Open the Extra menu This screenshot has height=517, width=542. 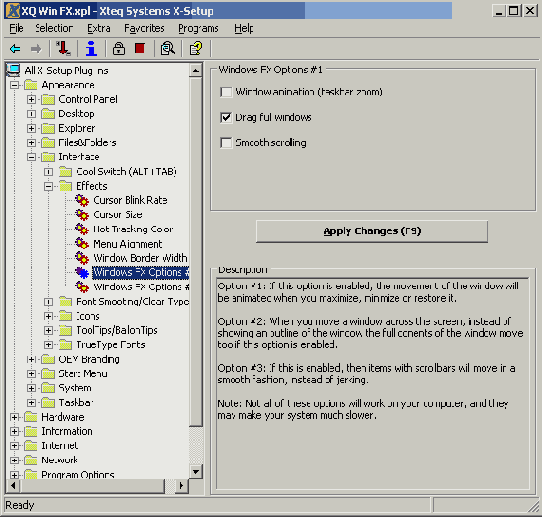pos(99,28)
